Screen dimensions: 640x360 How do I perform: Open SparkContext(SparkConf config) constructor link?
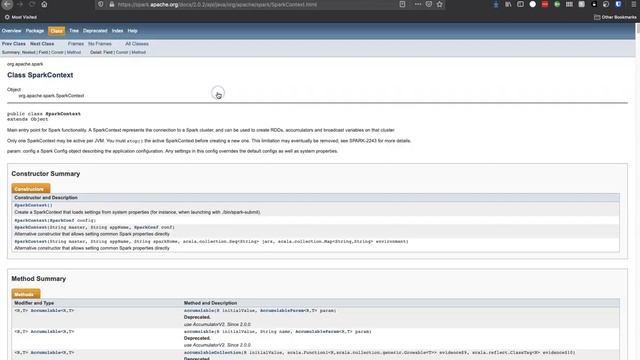[55, 220]
